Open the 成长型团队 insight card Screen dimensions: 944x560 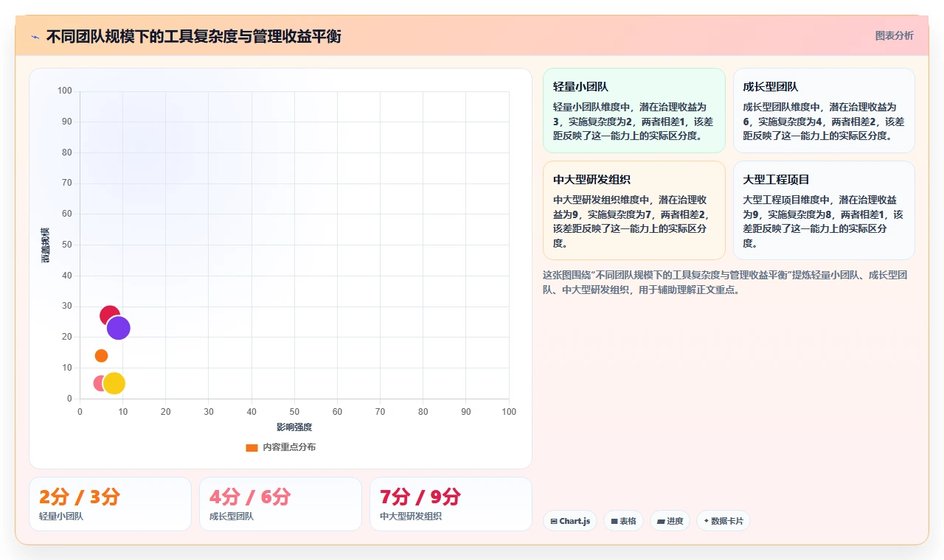pos(824,111)
